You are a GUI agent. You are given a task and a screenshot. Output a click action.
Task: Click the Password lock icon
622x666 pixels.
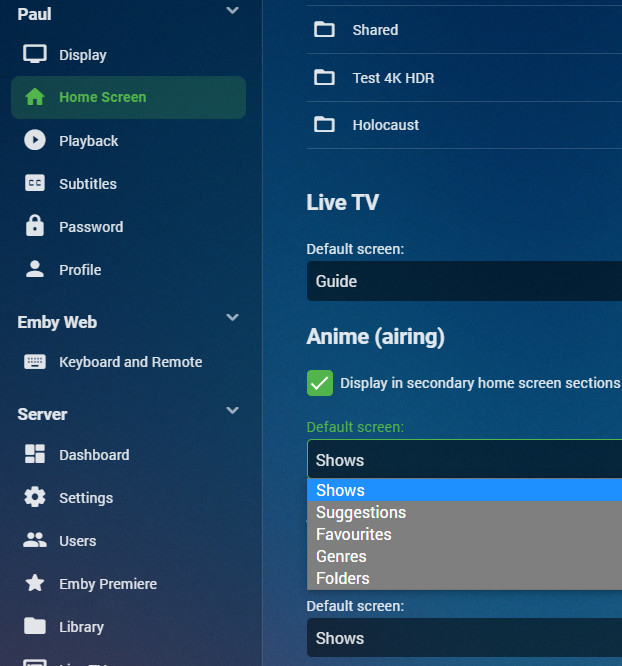35,226
